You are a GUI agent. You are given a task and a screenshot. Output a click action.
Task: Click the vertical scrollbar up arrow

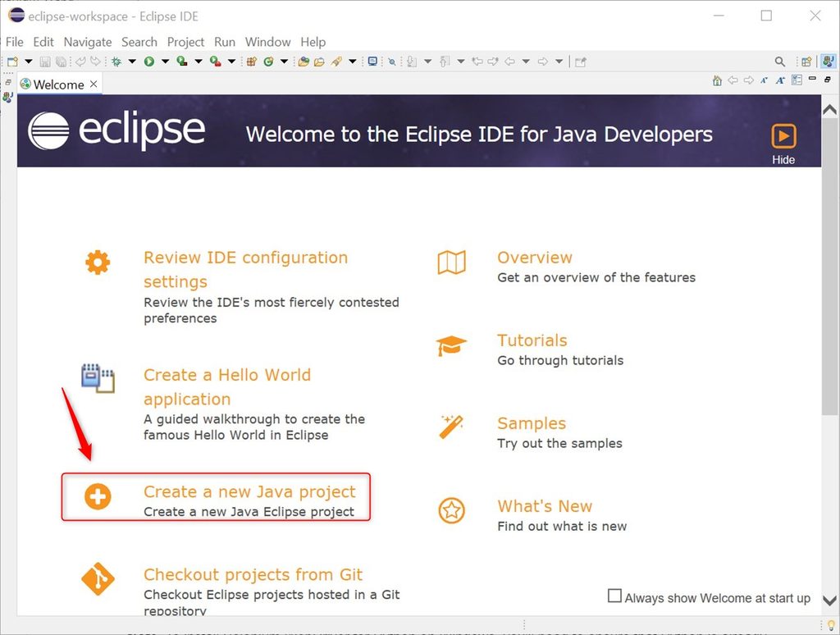click(830, 110)
